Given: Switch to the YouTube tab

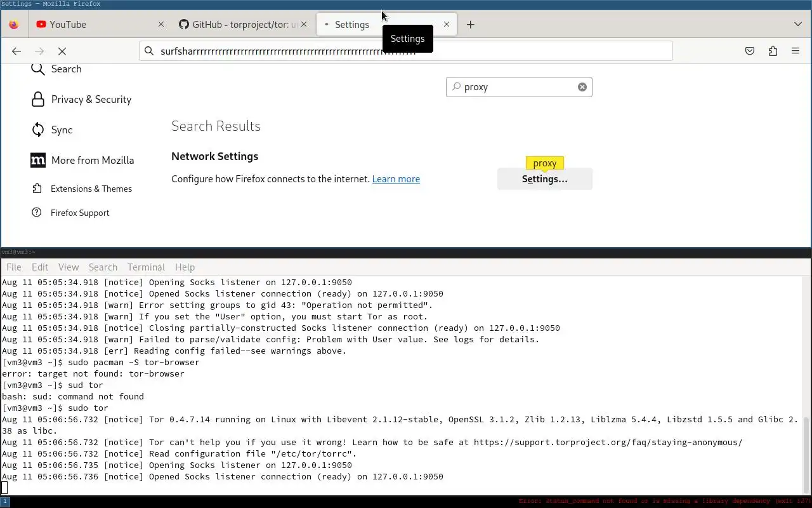Looking at the screenshot, I should pos(100,25).
